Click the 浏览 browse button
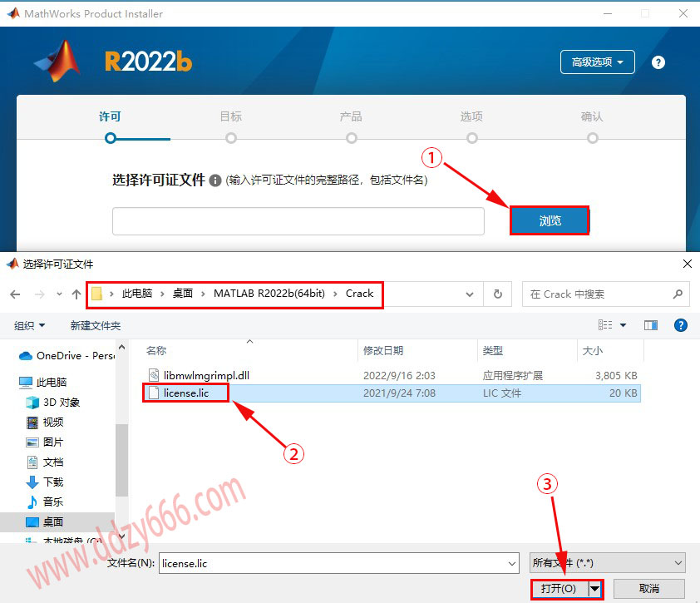Screen dimensions: 700x603 (x=550, y=220)
